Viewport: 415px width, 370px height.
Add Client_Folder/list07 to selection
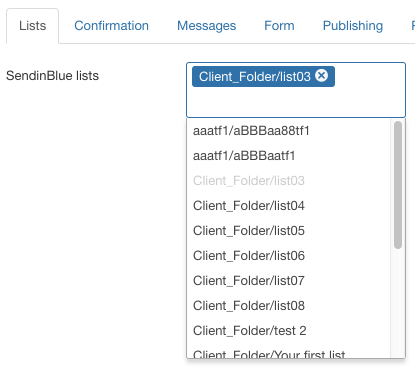click(x=288, y=281)
